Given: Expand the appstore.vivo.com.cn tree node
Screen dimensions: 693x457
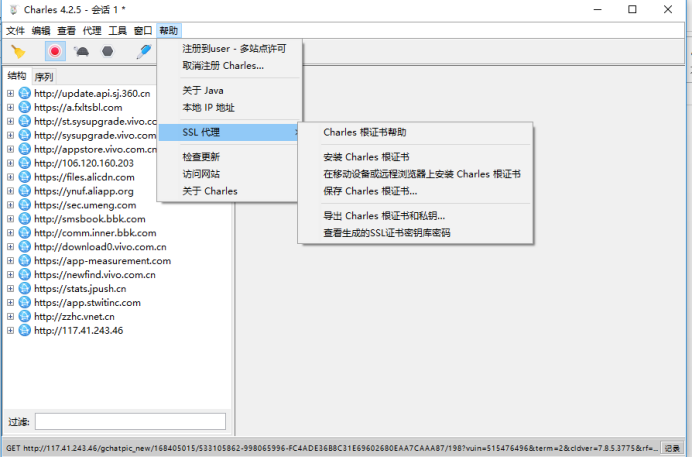Looking at the screenshot, I should point(11,149).
